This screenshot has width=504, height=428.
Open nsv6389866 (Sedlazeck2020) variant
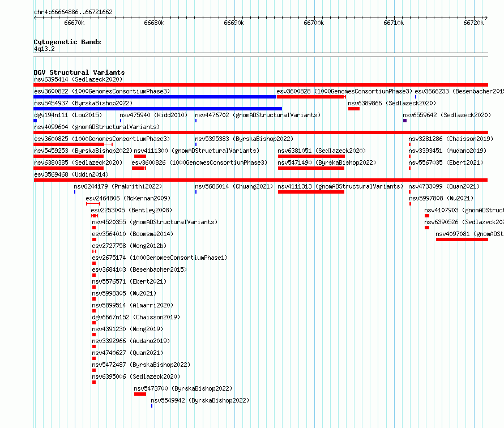coord(392,103)
